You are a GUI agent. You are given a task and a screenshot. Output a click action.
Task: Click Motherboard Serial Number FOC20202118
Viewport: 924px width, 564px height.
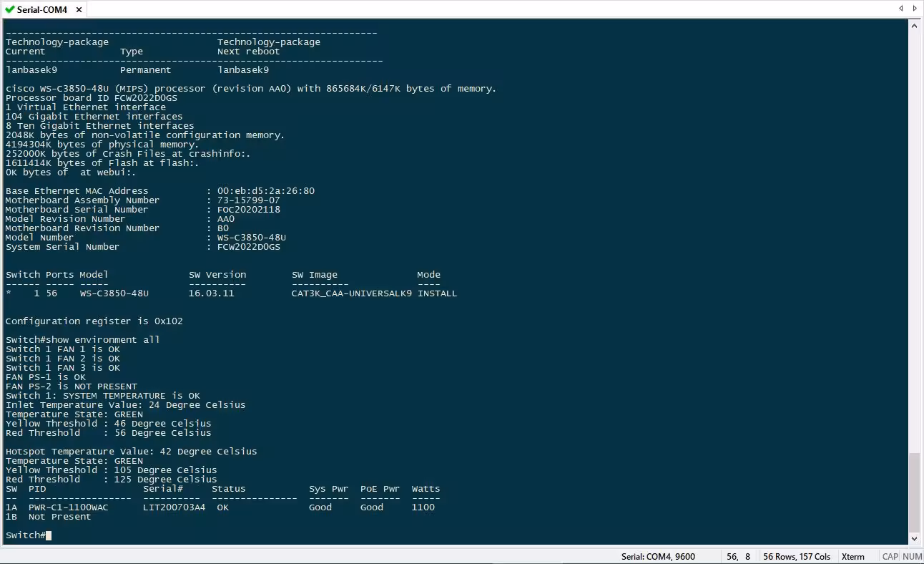click(249, 210)
